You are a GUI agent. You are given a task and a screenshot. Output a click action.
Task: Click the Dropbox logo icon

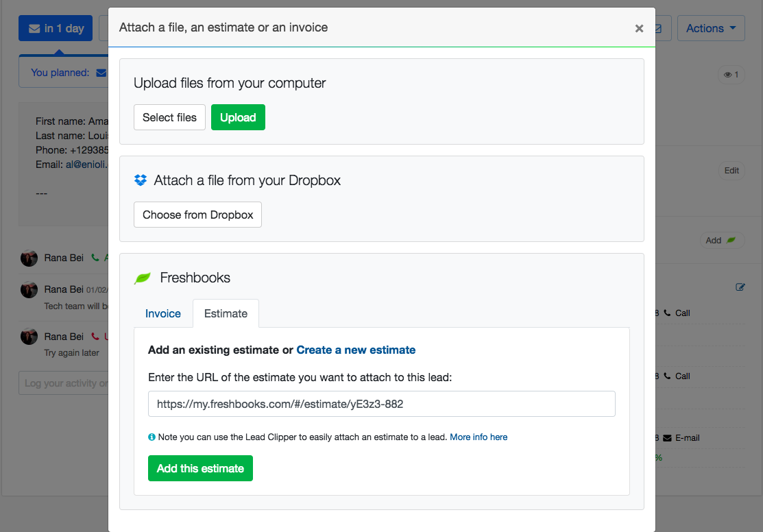coord(141,180)
